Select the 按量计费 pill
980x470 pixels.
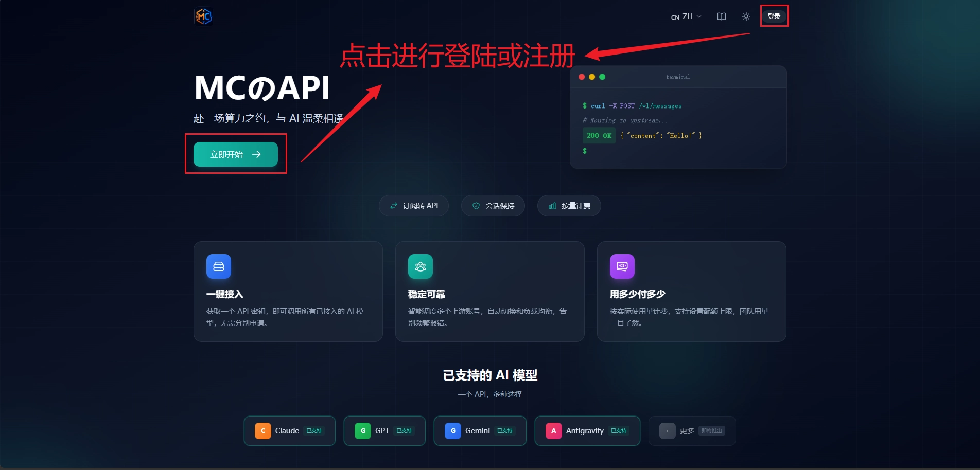click(x=569, y=206)
